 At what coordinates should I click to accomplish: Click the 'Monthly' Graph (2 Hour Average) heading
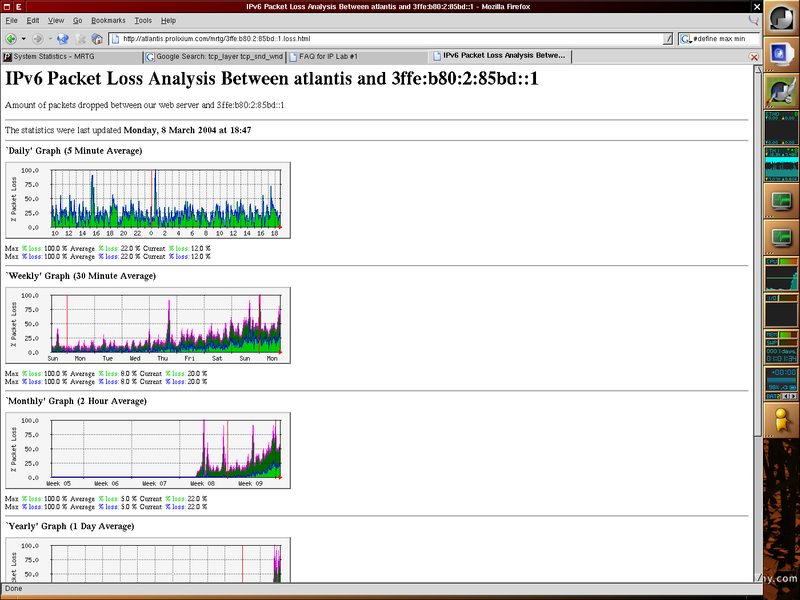coord(76,401)
